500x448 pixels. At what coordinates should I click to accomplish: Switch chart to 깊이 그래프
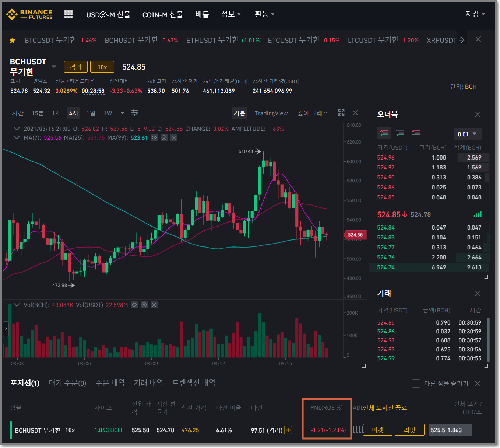coord(313,113)
